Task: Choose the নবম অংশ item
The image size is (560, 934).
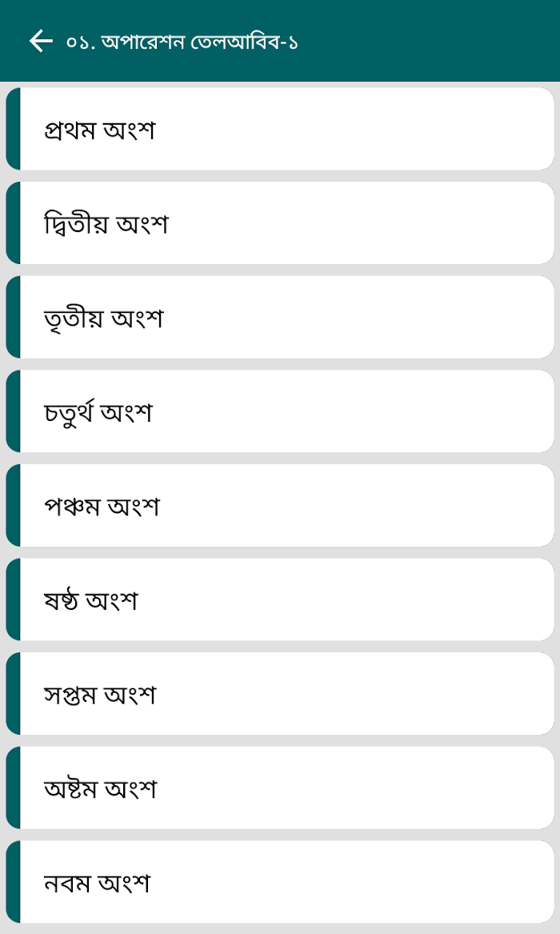Action: point(280,882)
